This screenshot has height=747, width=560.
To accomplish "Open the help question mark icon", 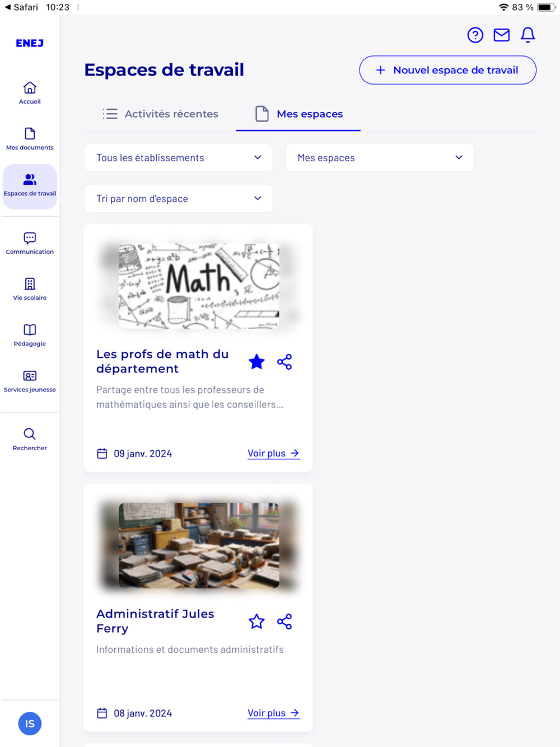I will tap(475, 35).
